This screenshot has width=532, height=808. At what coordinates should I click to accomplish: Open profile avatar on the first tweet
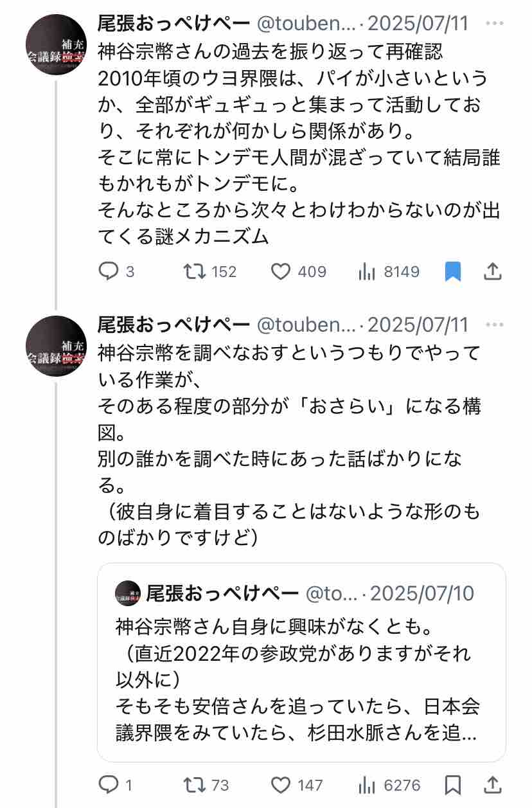(56, 45)
